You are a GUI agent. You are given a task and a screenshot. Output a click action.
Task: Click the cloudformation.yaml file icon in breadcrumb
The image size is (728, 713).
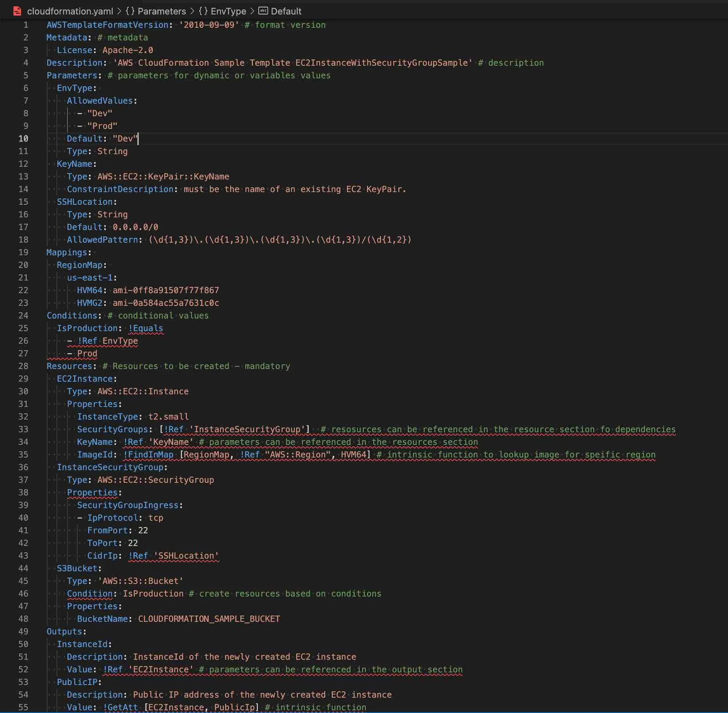pos(17,11)
